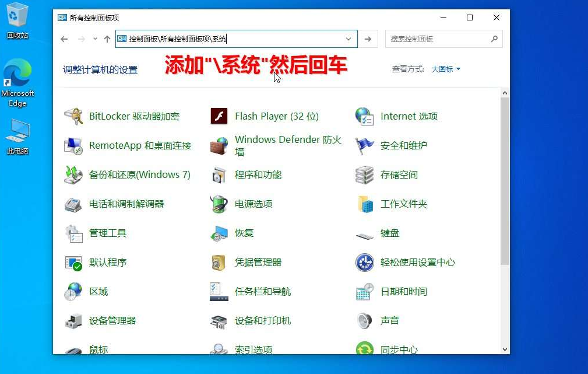The width and height of the screenshot is (588, 374).
Task: Launch Microsoft Edge desktop shortcut
Action: [x=17, y=83]
